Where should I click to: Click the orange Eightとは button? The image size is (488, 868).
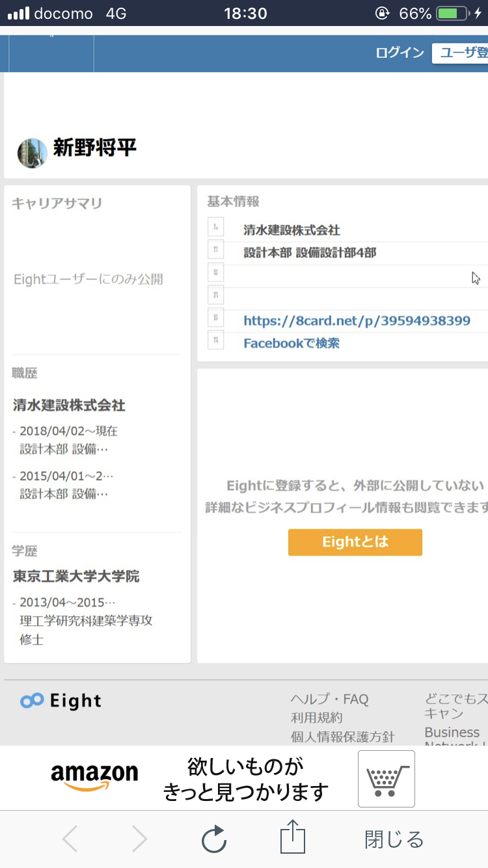(x=355, y=542)
